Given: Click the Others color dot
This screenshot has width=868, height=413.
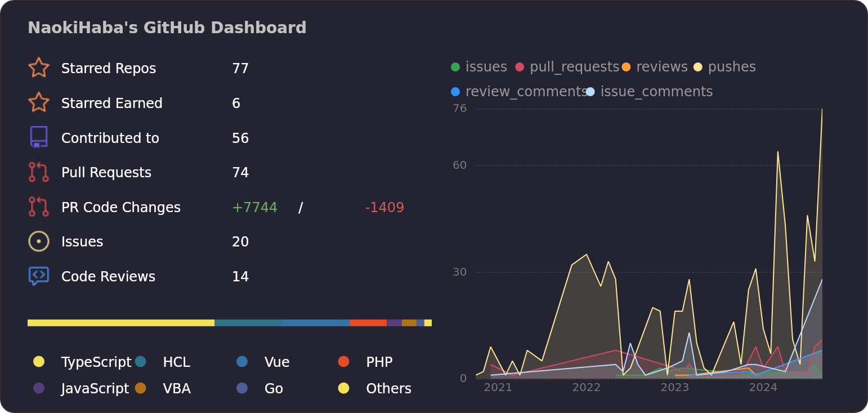Looking at the screenshot, I should 343,388.
